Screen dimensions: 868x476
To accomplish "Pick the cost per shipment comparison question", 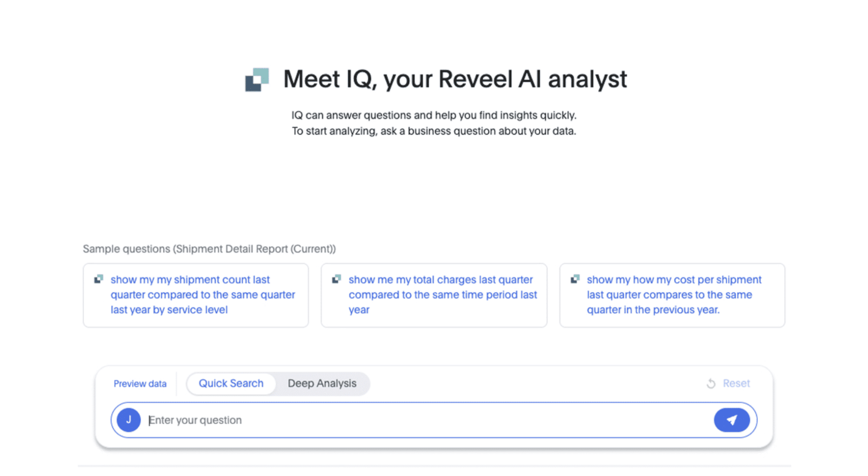I will 674,295.
